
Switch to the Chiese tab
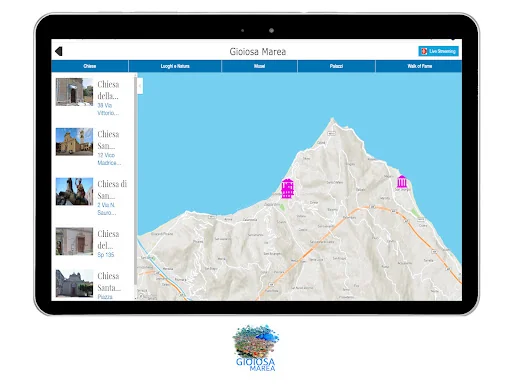[x=90, y=66]
